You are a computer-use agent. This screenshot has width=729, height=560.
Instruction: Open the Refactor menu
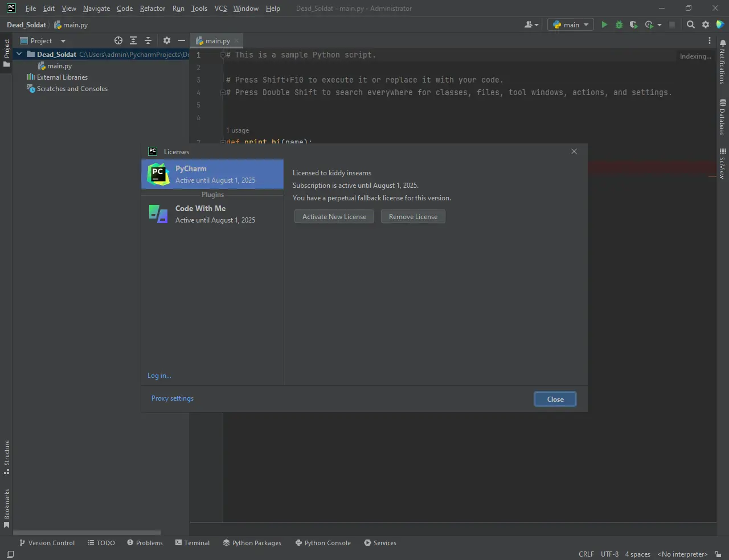[x=152, y=9]
